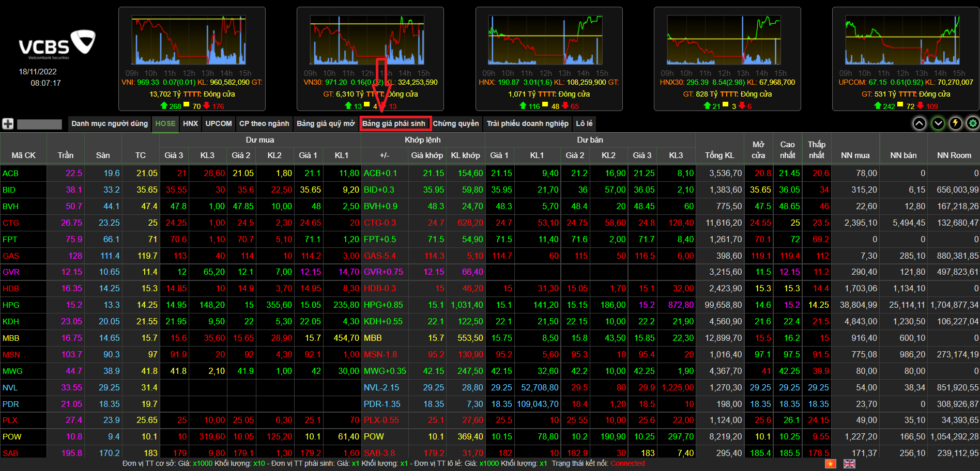Screen dimensions: 980x471
Task: Open the green gear settings icon
Action: (973, 123)
